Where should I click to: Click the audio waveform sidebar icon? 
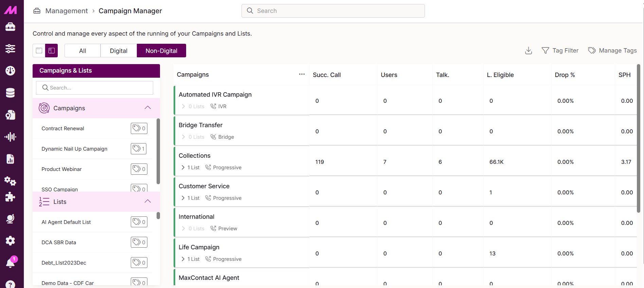point(10,137)
